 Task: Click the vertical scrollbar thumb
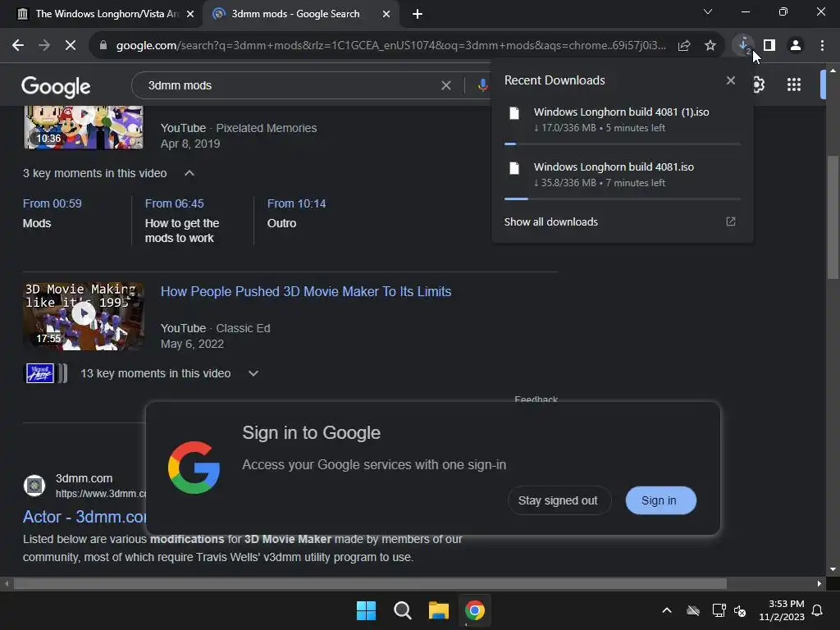(833, 217)
